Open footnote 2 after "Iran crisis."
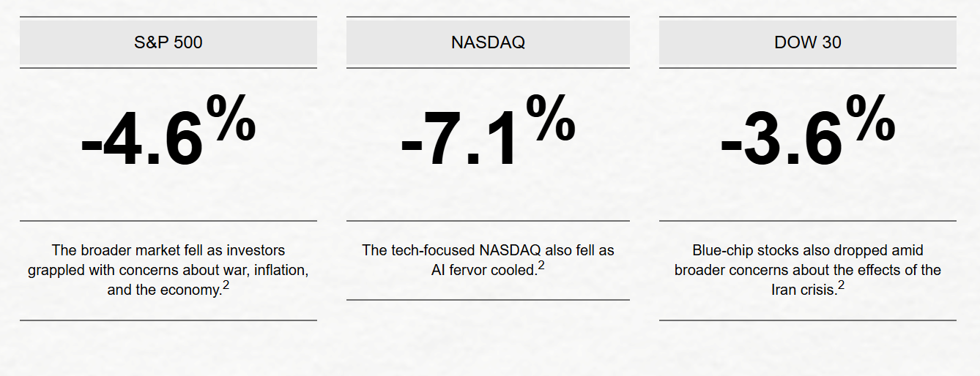Viewport: 980px width, 376px height. click(x=841, y=286)
